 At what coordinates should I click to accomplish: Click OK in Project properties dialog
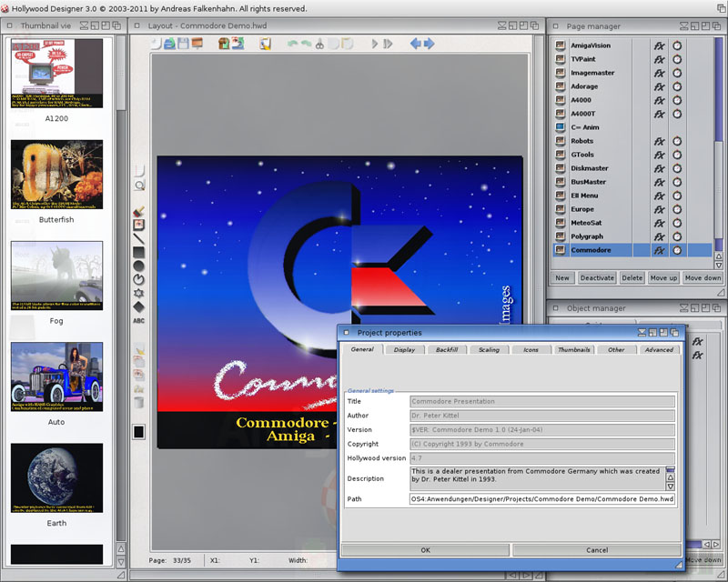coord(425,550)
